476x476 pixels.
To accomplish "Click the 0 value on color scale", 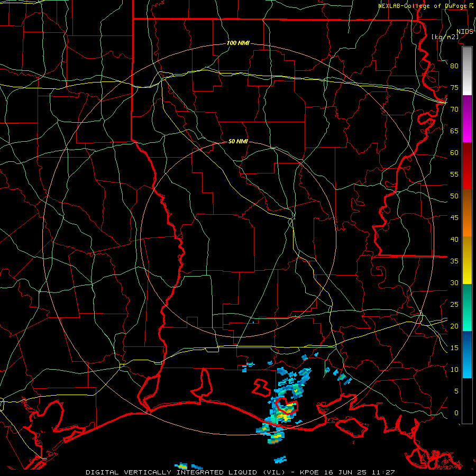I will pyautogui.click(x=456, y=413).
